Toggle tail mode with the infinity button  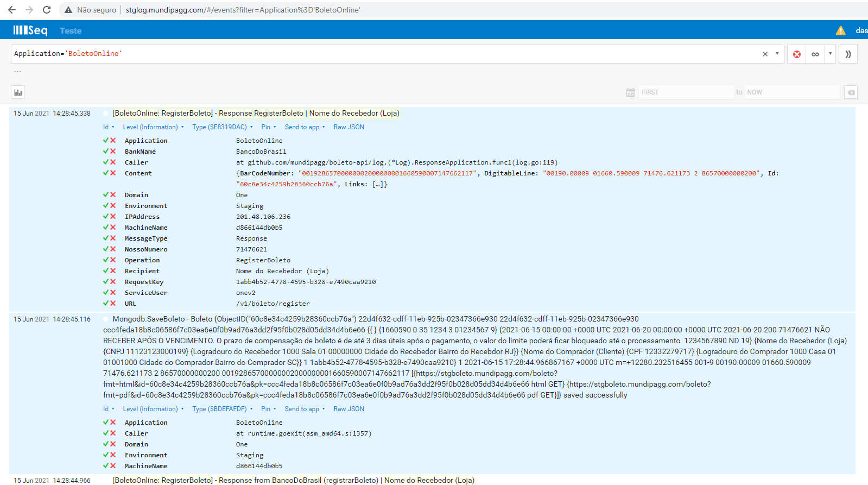pyautogui.click(x=815, y=54)
